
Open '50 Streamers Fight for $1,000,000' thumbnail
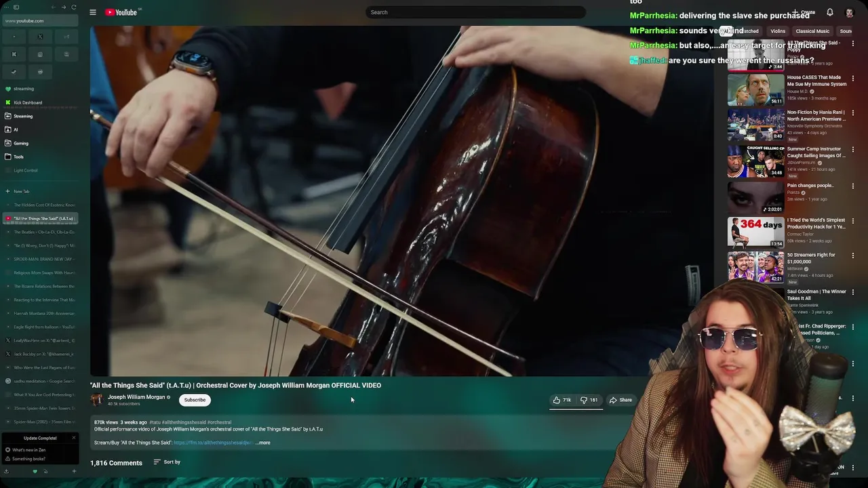tap(755, 267)
